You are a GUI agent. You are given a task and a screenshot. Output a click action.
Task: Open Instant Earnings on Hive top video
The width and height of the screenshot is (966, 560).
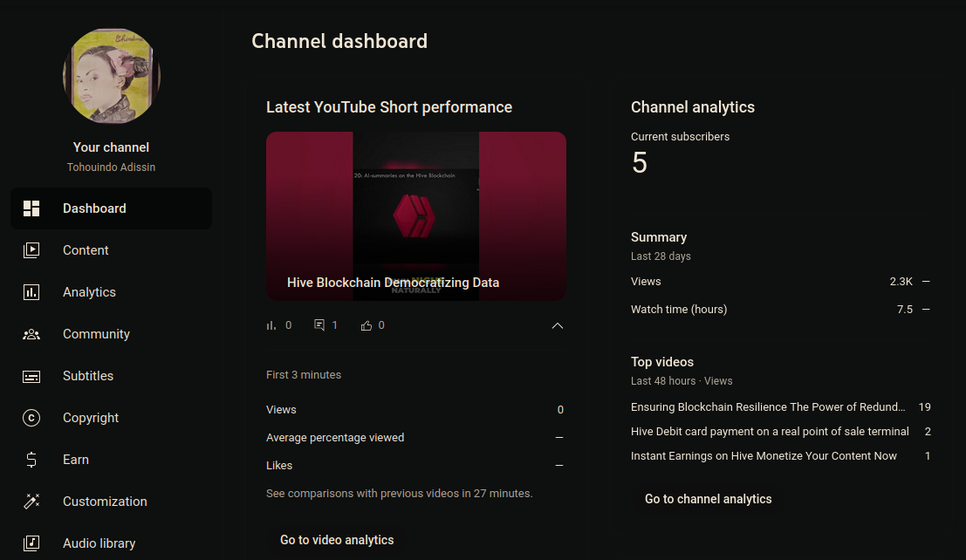click(x=764, y=456)
